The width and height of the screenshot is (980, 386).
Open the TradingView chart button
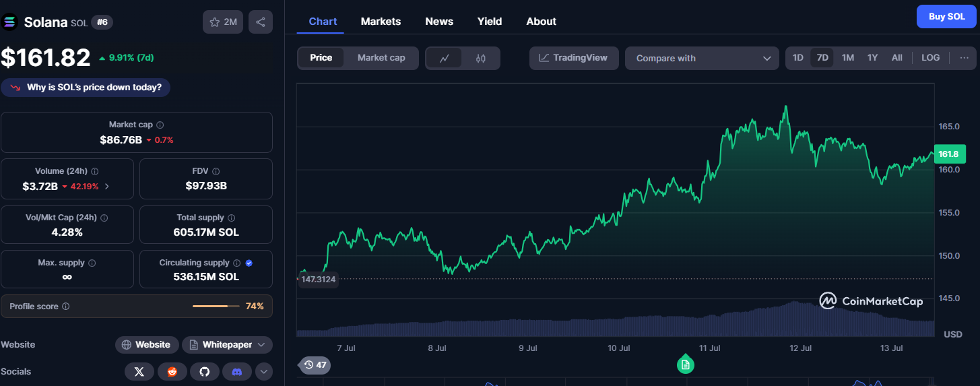573,58
